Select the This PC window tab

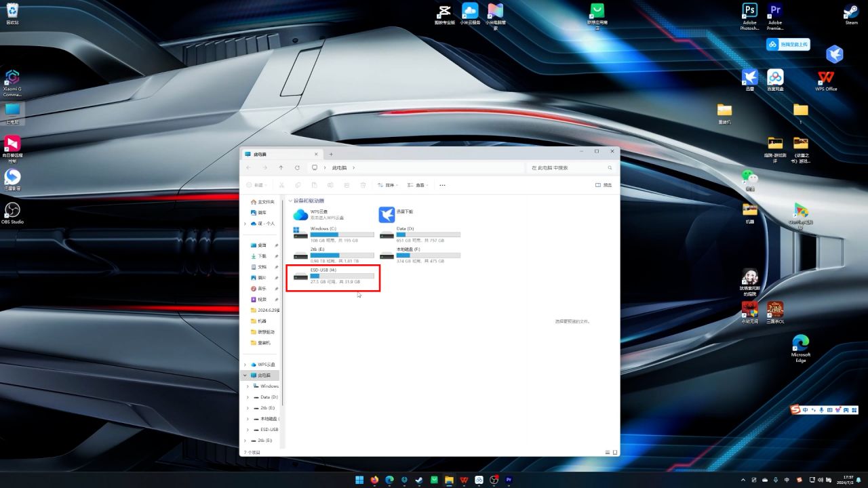click(281, 154)
